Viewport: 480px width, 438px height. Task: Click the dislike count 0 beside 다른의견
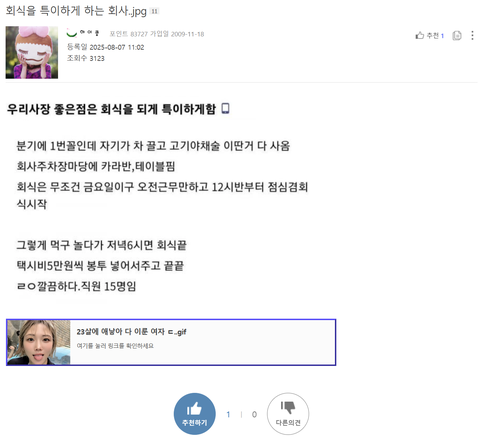[254, 414]
